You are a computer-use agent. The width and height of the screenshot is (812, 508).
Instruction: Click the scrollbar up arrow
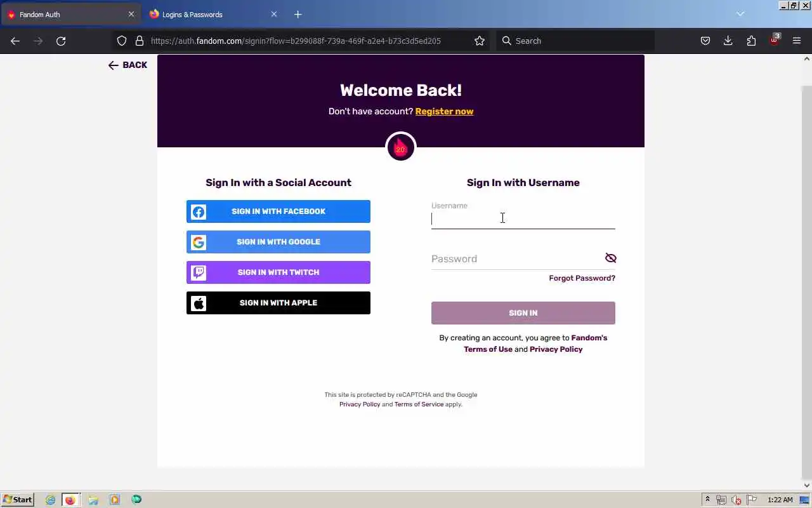pos(807,58)
